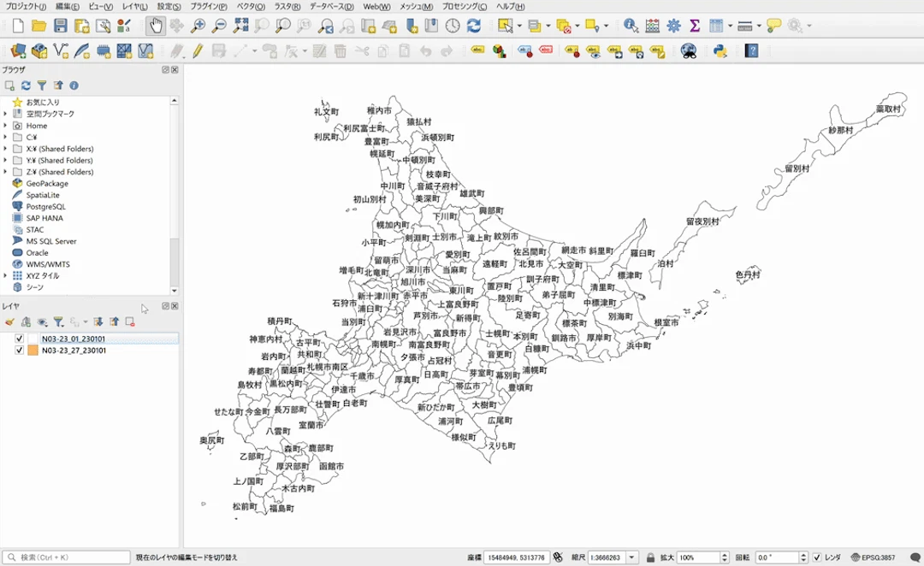Image resolution: width=924 pixels, height=566 pixels.
Task: Open the ヘルプ(H) menu
Action: tap(510, 7)
